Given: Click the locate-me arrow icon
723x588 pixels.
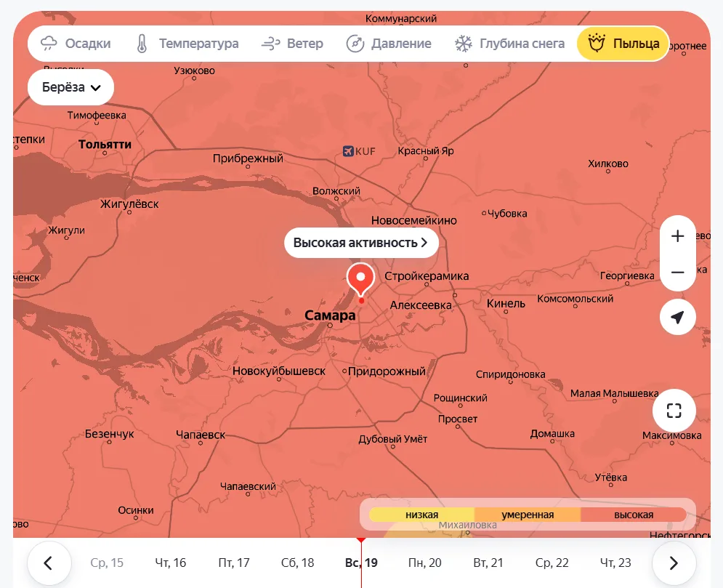Looking at the screenshot, I should pos(677,318).
